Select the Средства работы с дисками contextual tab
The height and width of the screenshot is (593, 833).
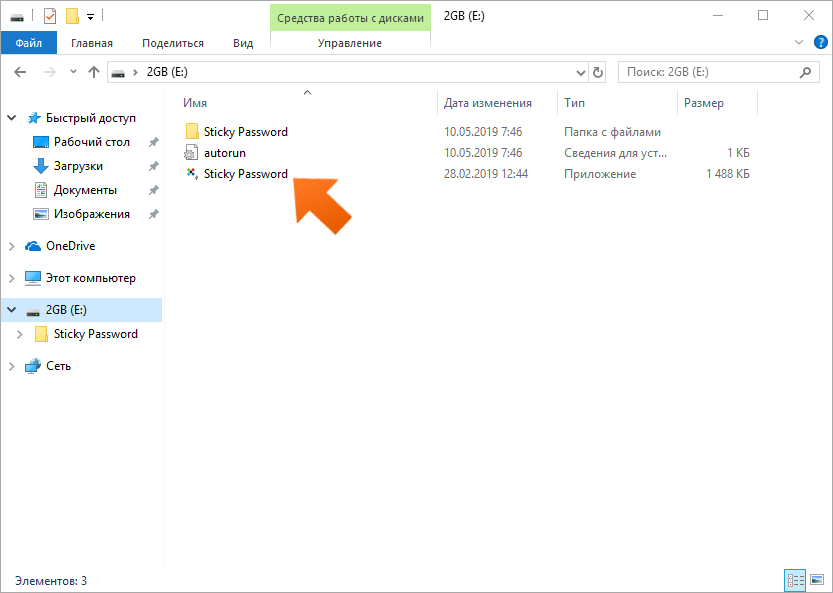[350, 18]
